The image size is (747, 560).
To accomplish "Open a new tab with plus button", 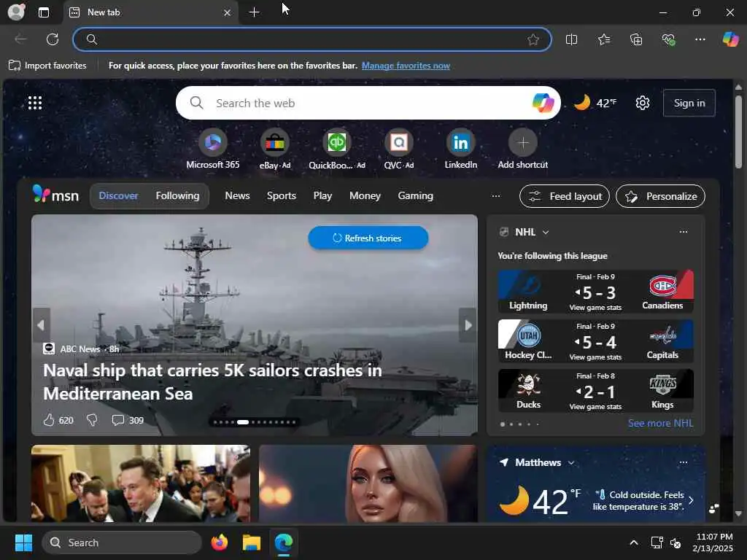I will tap(255, 12).
